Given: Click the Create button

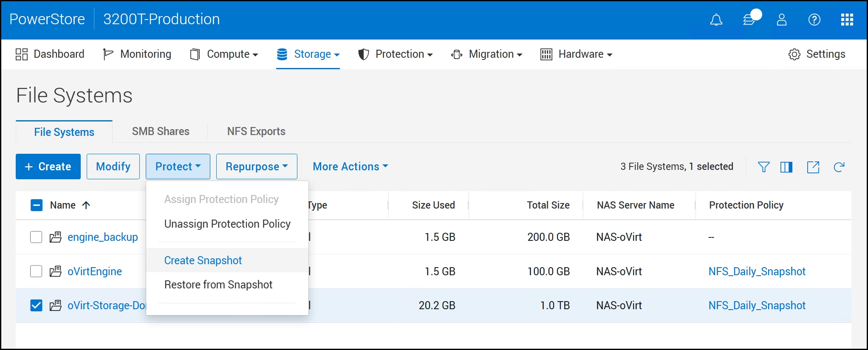Looking at the screenshot, I should (x=48, y=167).
